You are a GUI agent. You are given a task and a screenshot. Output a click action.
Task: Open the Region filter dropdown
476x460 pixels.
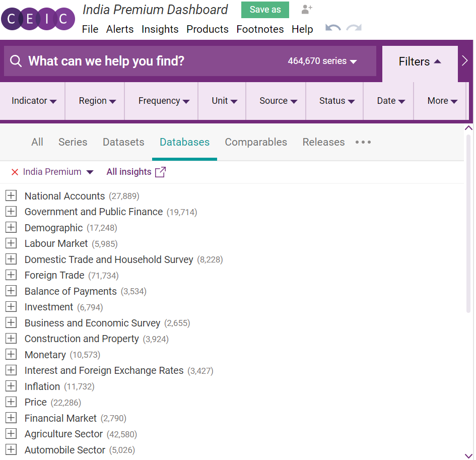(x=97, y=101)
